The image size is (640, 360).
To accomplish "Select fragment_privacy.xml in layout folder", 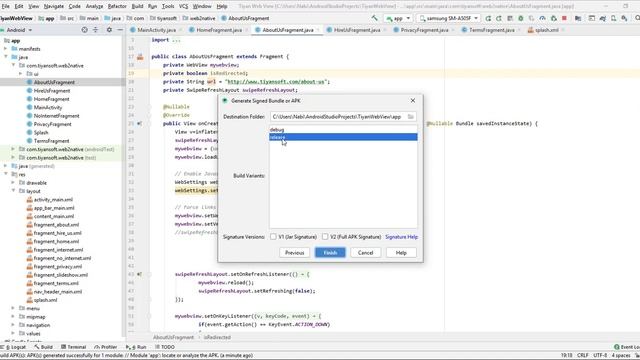I will [x=58, y=267].
